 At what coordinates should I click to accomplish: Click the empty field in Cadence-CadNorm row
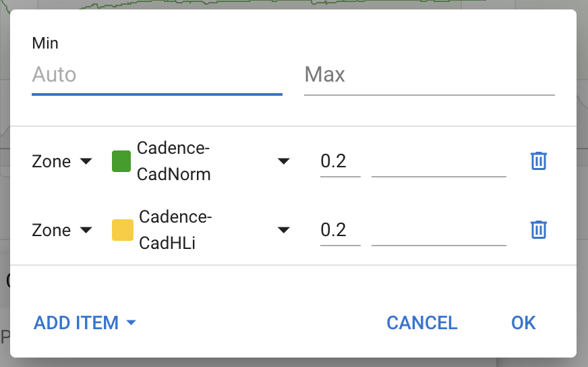[x=438, y=163]
